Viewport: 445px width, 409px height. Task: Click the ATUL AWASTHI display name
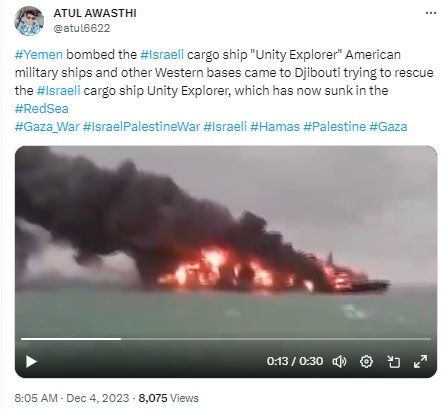[95, 13]
